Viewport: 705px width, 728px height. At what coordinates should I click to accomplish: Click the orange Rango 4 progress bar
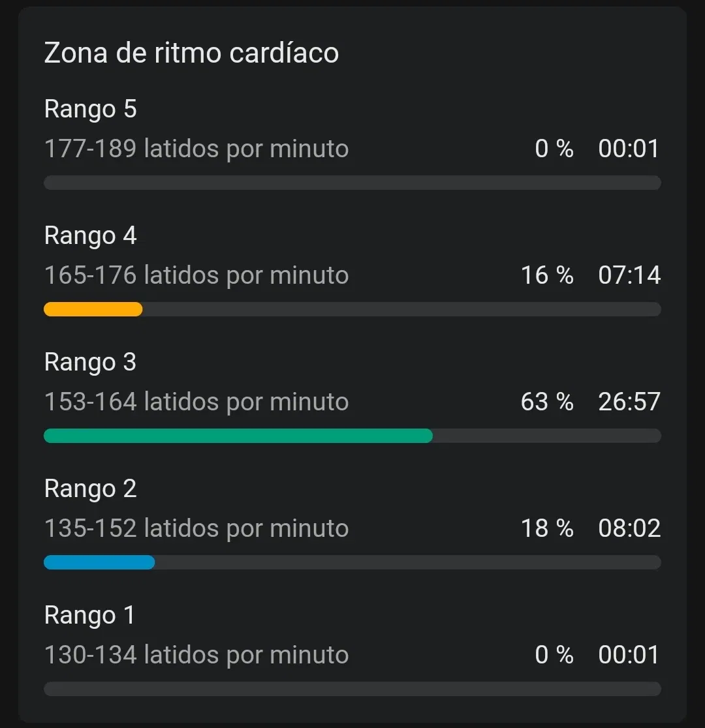click(x=93, y=309)
